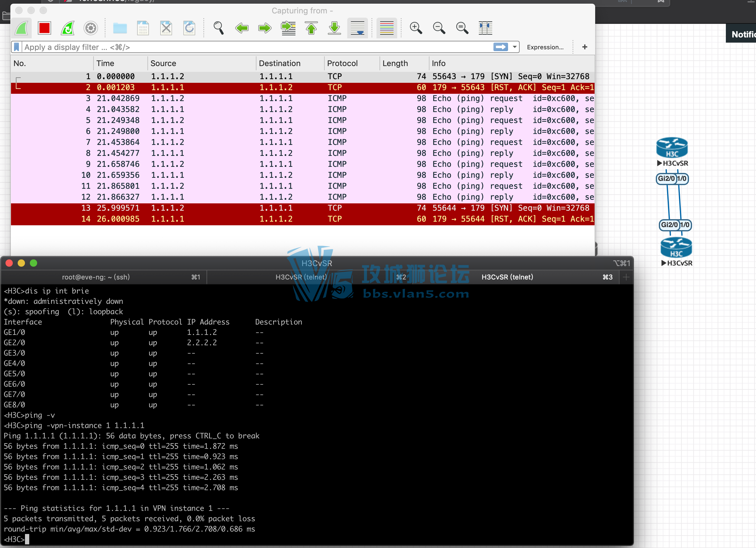Sort by the Info column header
756x548 pixels.
512,63
